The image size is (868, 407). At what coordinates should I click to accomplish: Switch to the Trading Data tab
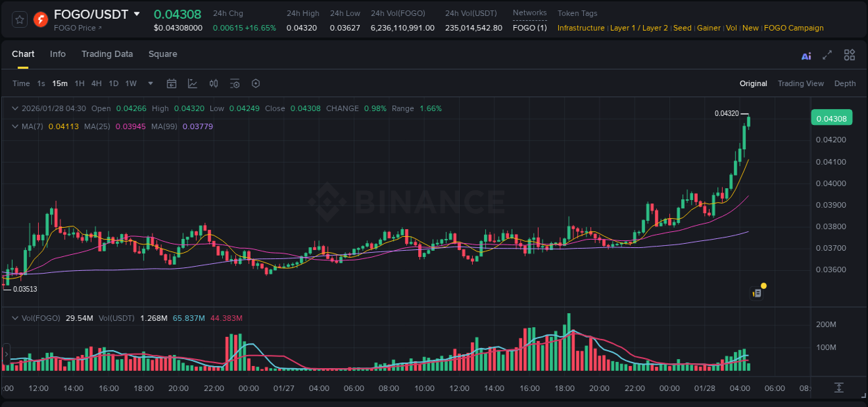(107, 53)
